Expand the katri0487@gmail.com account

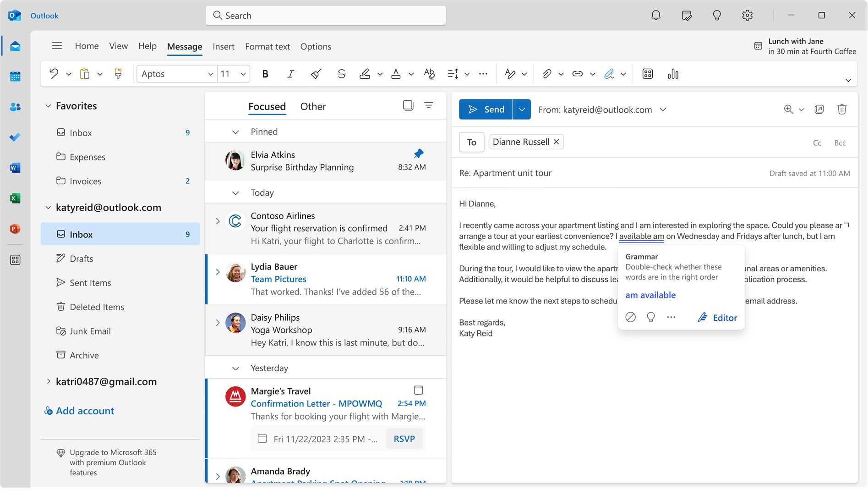click(49, 381)
